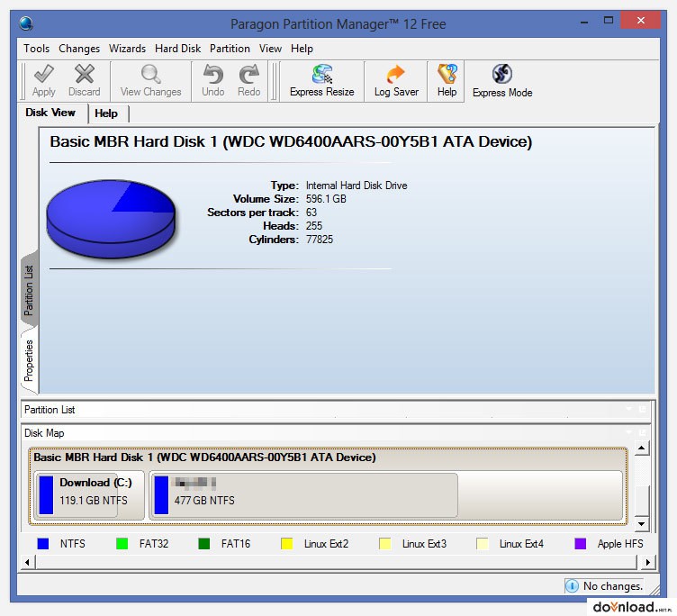Select the vertical Properties tab
Screen dimensions: 677x616
point(29,361)
